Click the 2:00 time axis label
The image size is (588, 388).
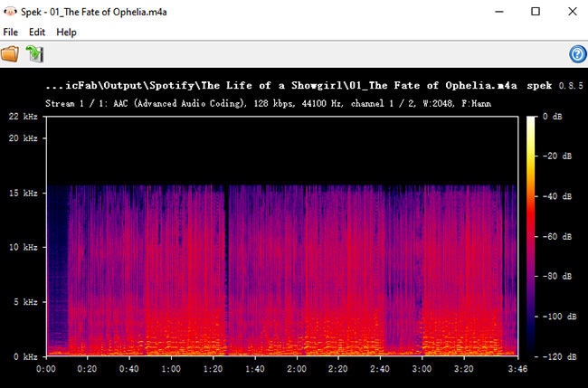coord(297,369)
